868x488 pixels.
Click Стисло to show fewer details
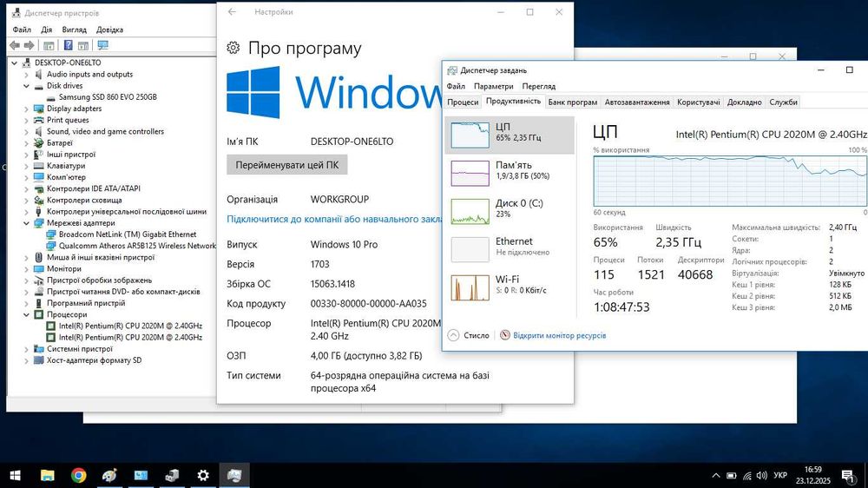point(469,336)
